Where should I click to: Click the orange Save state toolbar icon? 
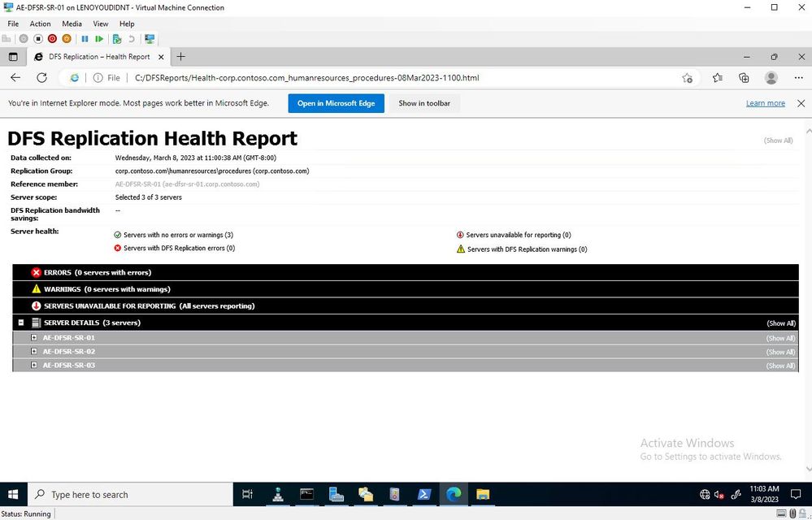pos(67,39)
